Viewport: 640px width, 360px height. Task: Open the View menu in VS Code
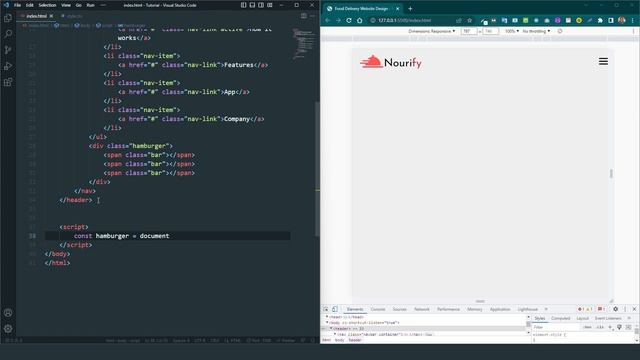[x=66, y=5]
